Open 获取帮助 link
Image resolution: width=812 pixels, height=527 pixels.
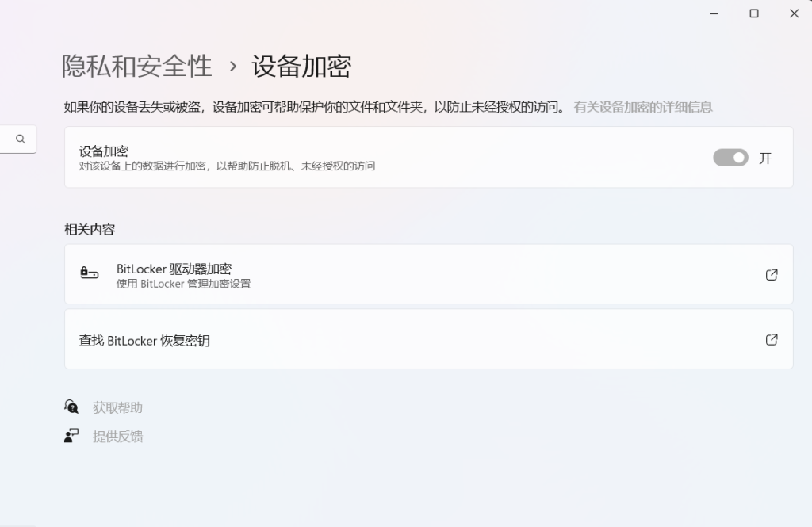(117, 407)
